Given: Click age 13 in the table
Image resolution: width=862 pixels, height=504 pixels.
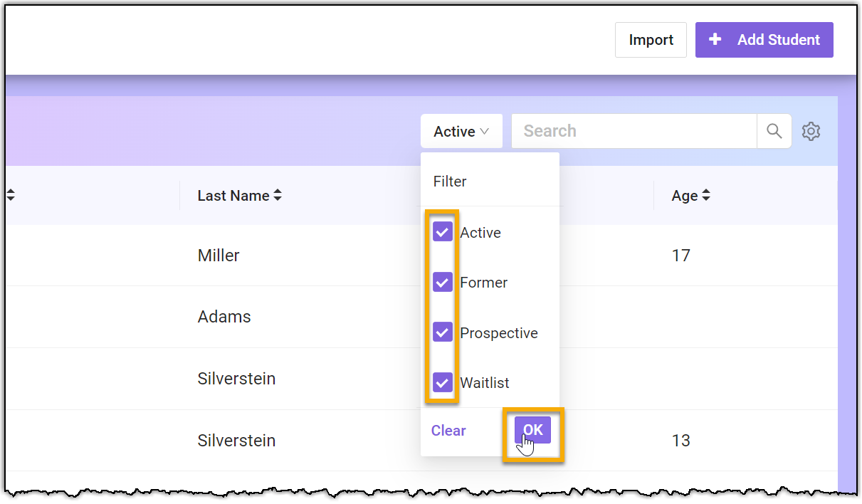Looking at the screenshot, I should coord(681,441).
